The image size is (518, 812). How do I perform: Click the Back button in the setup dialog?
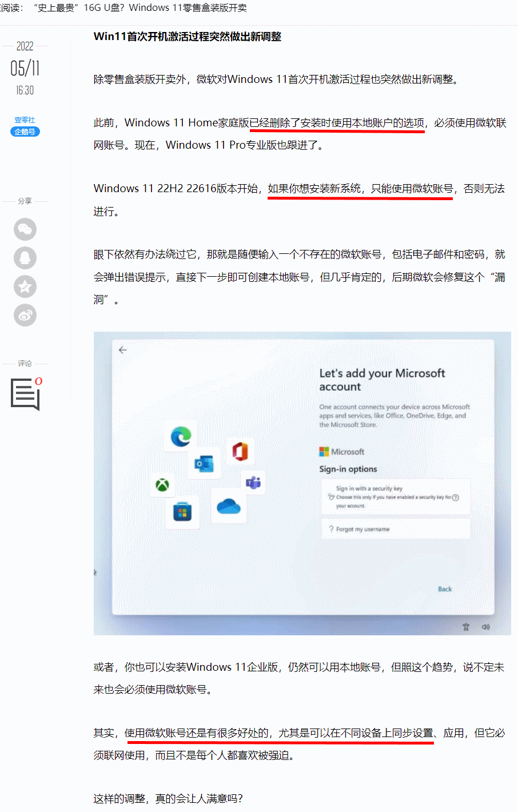pyautogui.click(x=445, y=589)
